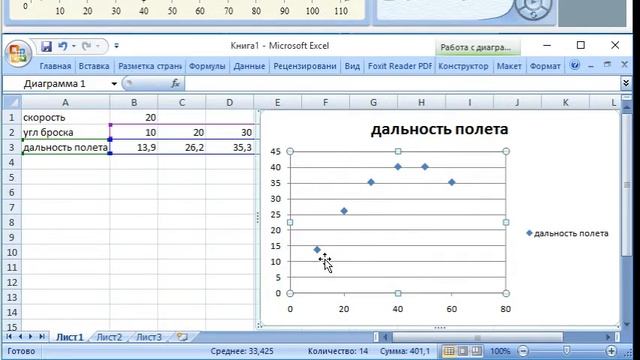Select row 5 header
Screen dimensions: 640x360
11,178
